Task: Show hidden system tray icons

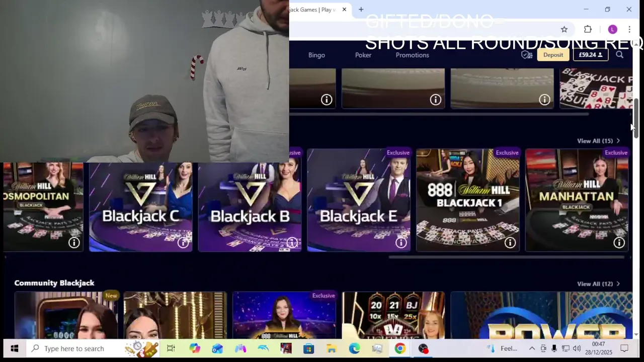Action: [x=532, y=348]
